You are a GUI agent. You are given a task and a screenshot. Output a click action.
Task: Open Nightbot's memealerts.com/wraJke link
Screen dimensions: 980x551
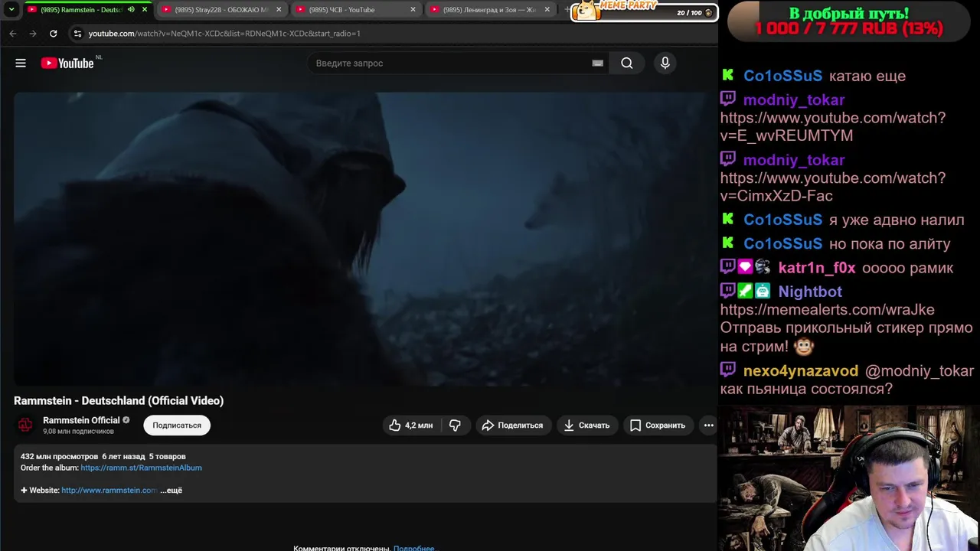[x=828, y=310]
